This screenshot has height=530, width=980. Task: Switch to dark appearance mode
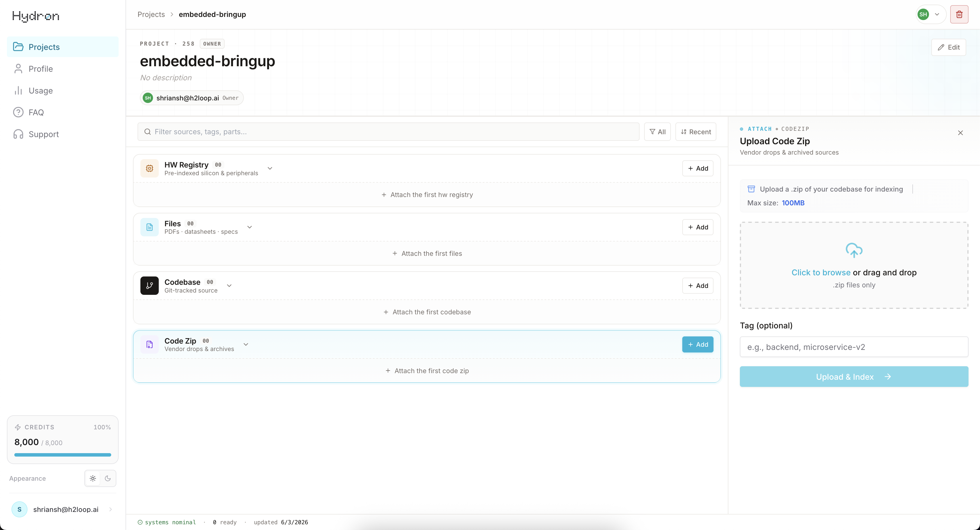[x=108, y=478]
